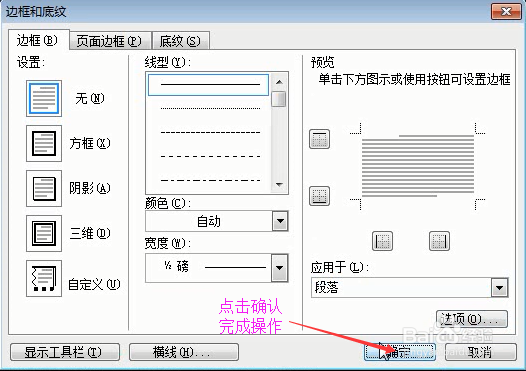Select the 自定义 (Custom) border setting icon
Image resolution: width=526 pixels, height=371 pixels.
44,278
